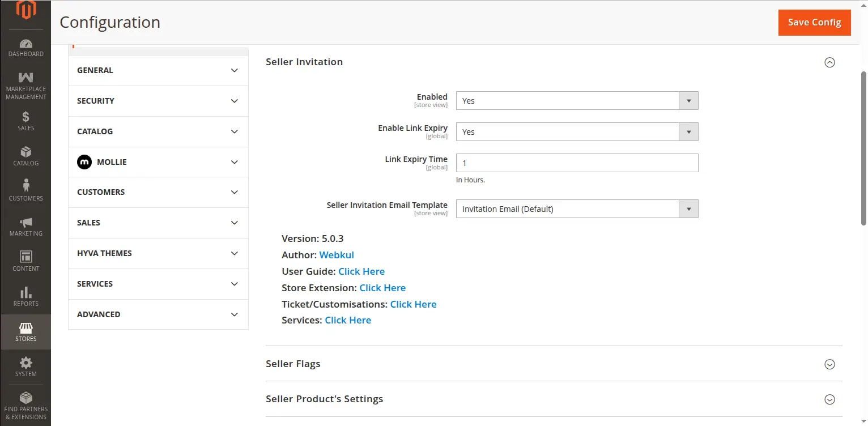Click the Magento logo icon
The width and height of the screenshot is (868, 426).
click(25, 10)
